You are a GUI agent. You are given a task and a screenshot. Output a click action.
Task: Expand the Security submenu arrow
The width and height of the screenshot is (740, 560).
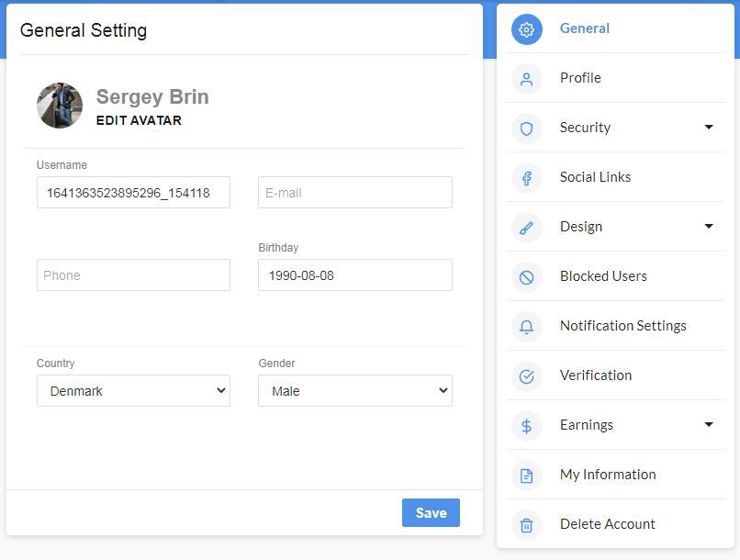point(709,128)
